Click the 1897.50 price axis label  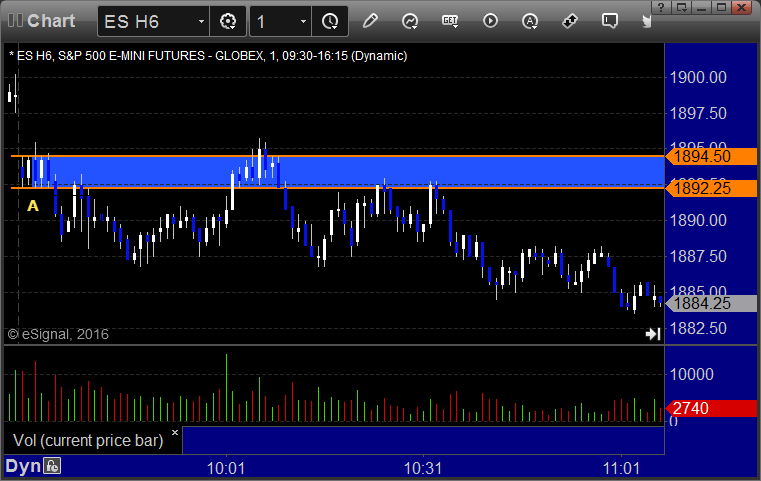tap(698, 114)
